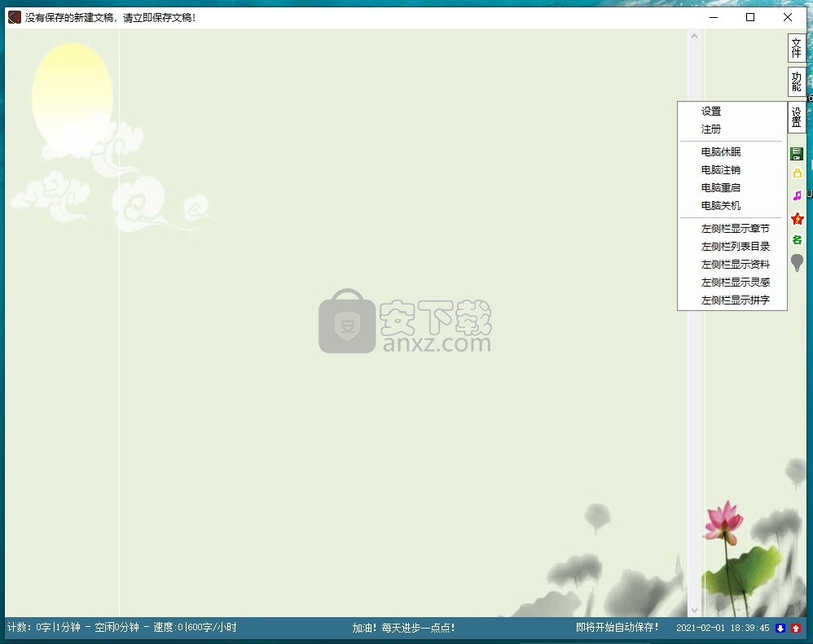
Task: Collapse the 设置 side tab menu
Action: coord(796,117)
